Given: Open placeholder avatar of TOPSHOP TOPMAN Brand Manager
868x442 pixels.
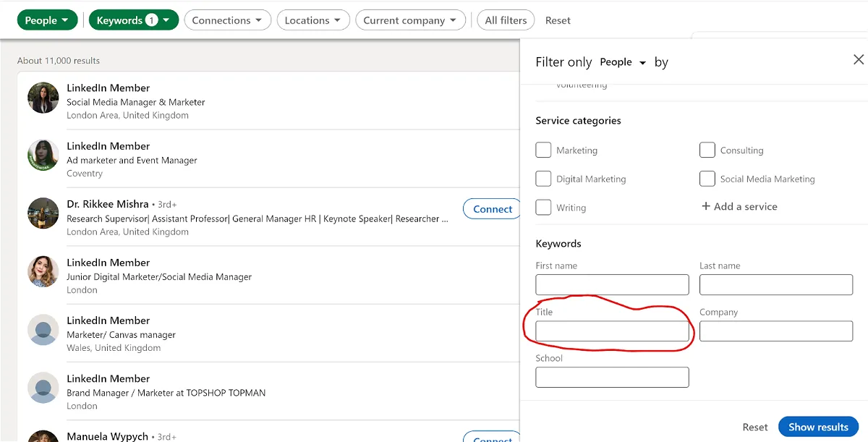Looking at the screenshot, I should (x=43, y=388).
